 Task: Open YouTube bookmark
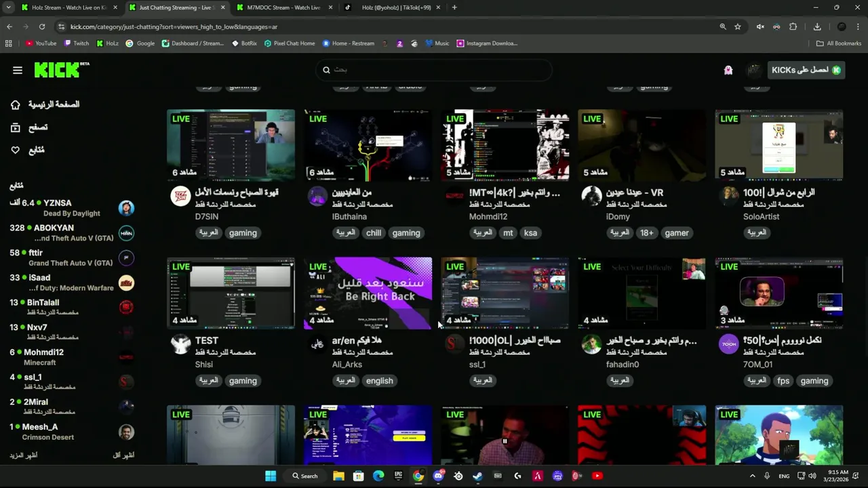[x=41, y=43]
